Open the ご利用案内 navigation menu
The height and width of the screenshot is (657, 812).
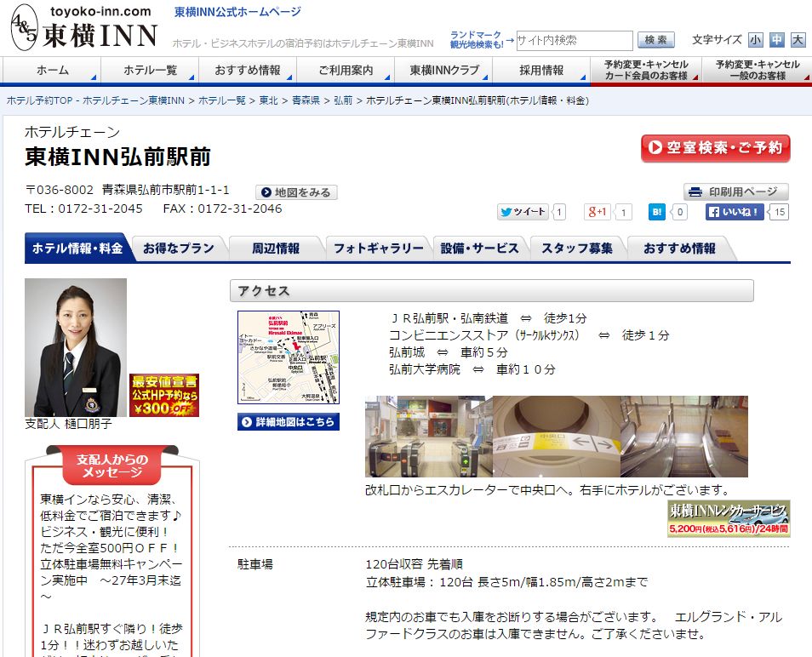point(346,70)
